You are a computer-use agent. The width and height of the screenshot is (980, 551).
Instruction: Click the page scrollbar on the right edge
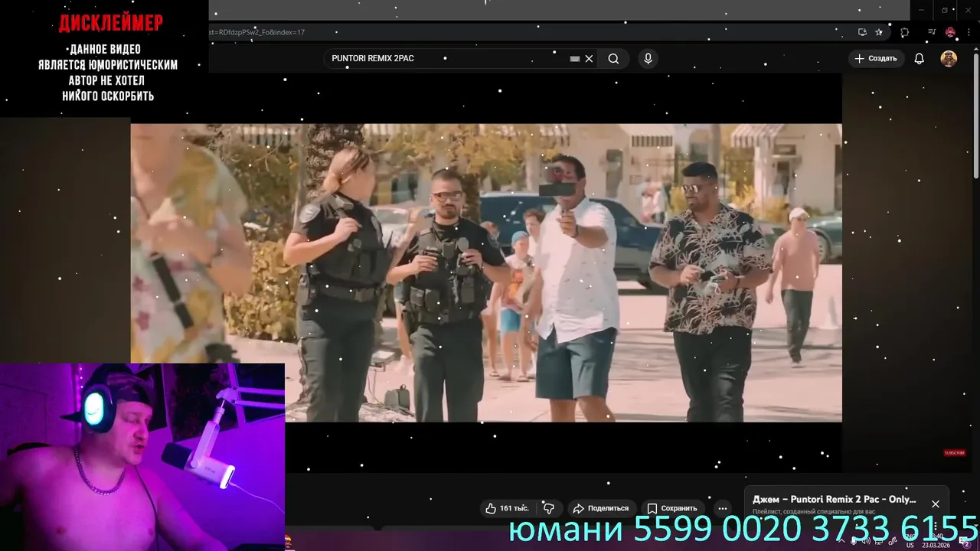[x=975, y=115]
